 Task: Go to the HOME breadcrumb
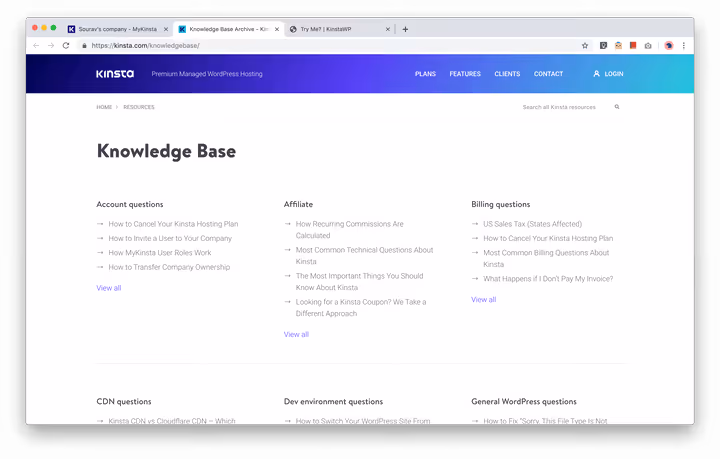pos(104,107)
